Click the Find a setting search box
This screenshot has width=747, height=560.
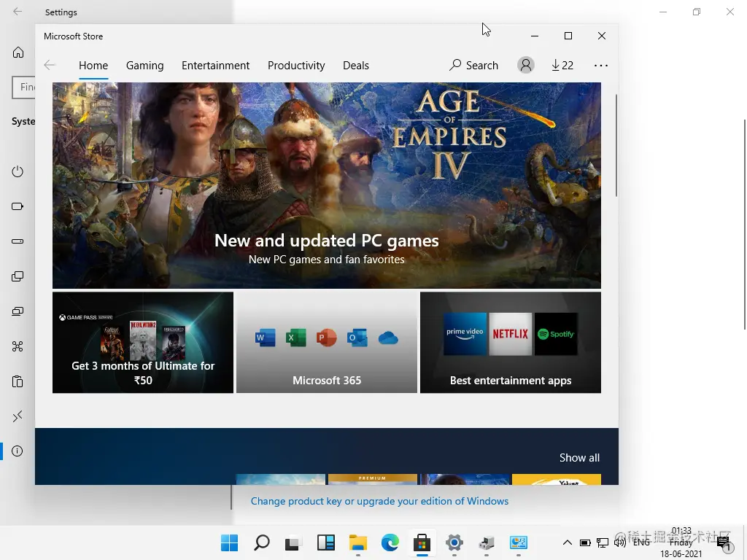tap(23, 87)
